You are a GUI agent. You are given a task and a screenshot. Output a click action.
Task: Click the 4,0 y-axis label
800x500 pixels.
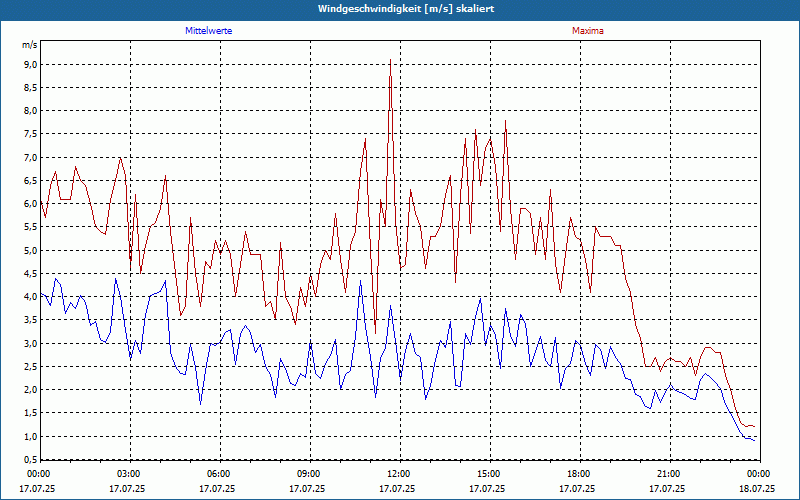pos(31,297)
